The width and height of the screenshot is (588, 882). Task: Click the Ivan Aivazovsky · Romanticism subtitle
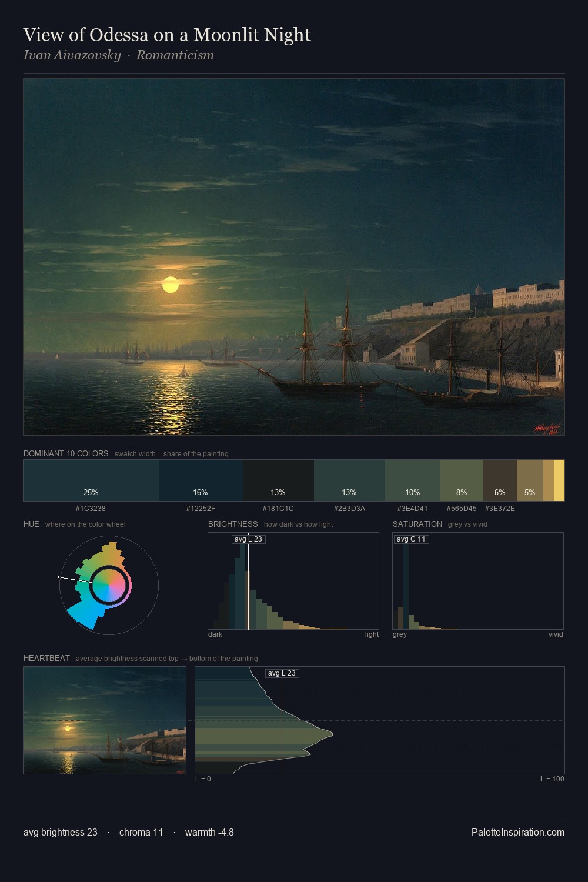point(119,55)
